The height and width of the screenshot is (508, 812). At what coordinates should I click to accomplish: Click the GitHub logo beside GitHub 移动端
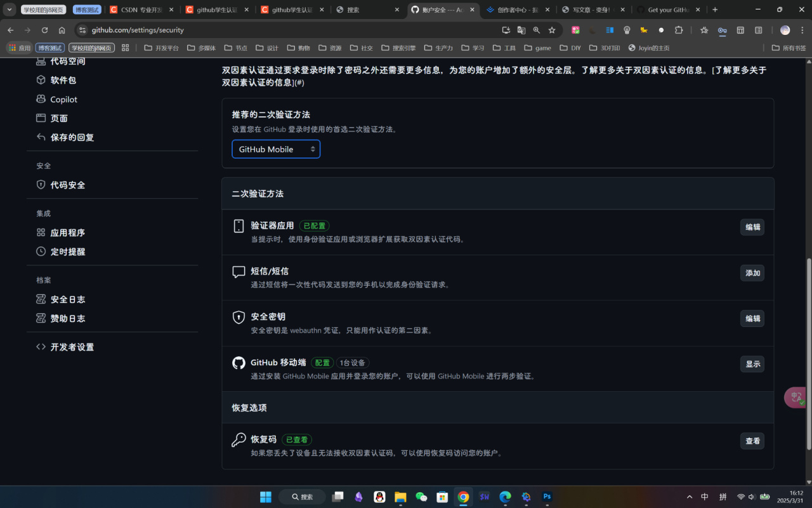(x=239, y=363)
